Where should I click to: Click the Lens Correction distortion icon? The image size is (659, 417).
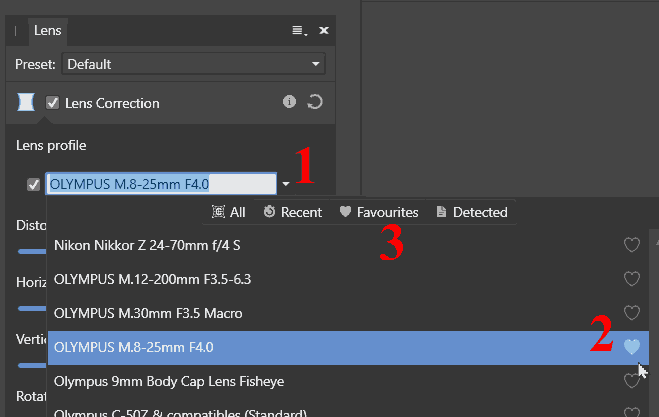(x=27, y=102)
